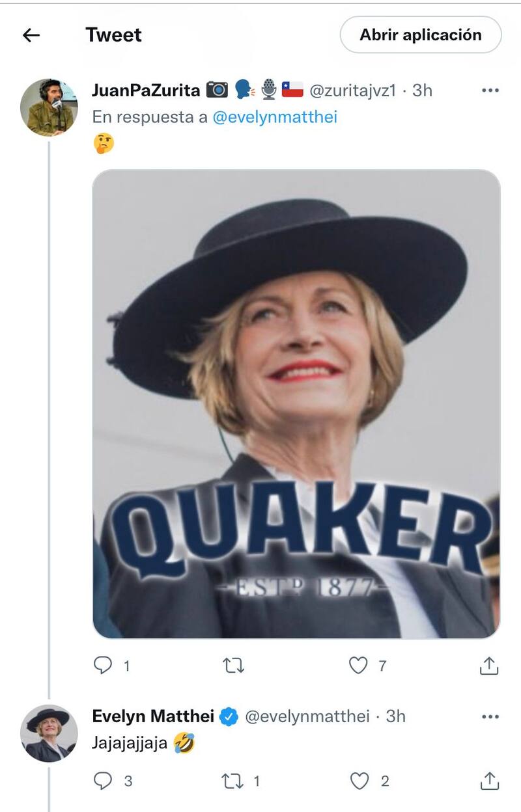Open more options on Evelyn Matthei's reply
This screenshot has width=521, height=812.
[490, 716]
